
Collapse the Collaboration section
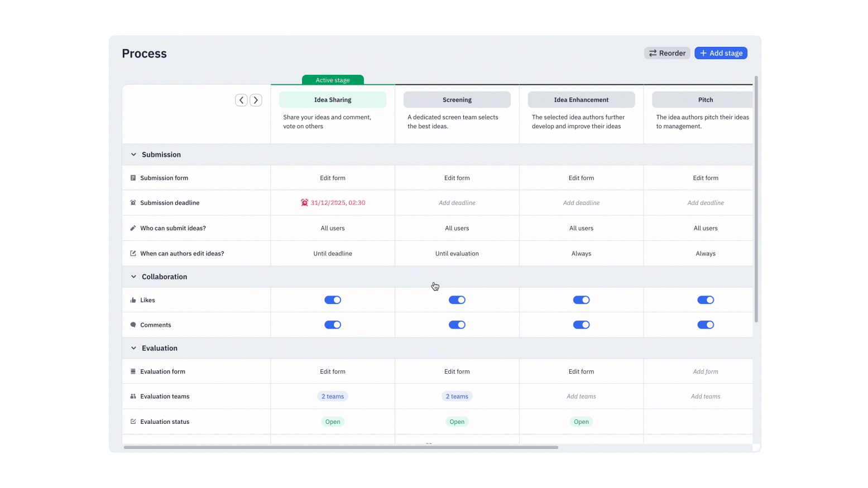point(133,277)
